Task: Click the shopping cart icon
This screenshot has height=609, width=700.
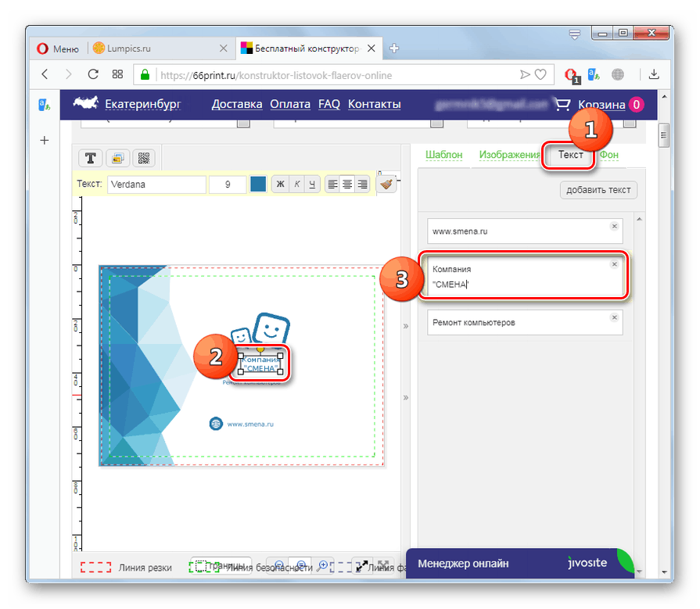Action: [x=562, y=105]
